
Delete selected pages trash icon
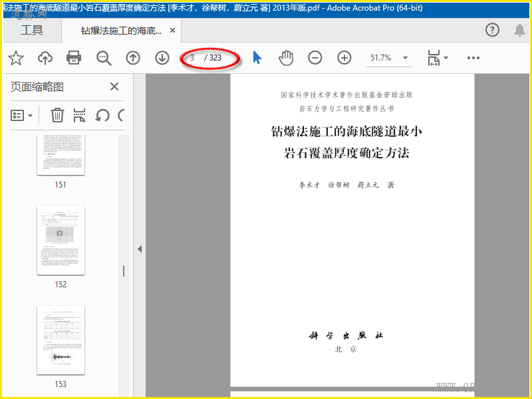point(57,115)
